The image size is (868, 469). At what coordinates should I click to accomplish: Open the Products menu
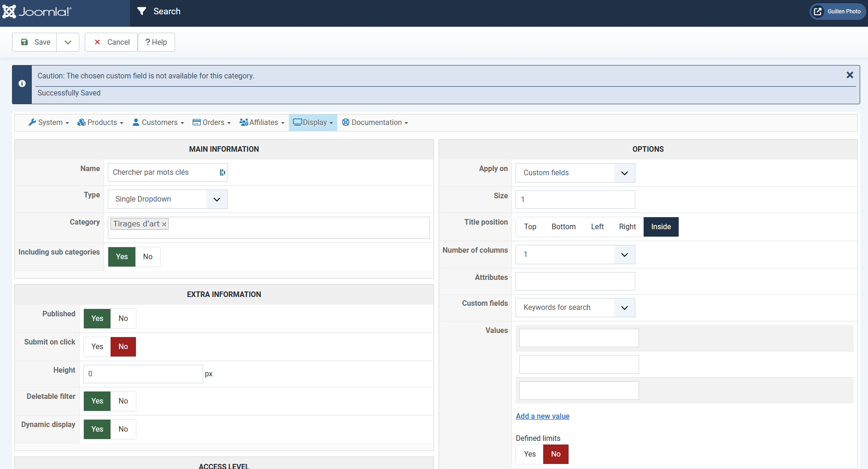pyautogui.click(x=100, y=122)
